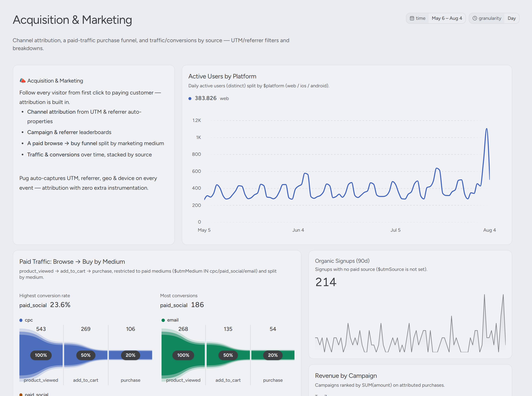Click the Jul 5 x-axis label
This screenshot has height=396, width=532.
pos(395,230)
